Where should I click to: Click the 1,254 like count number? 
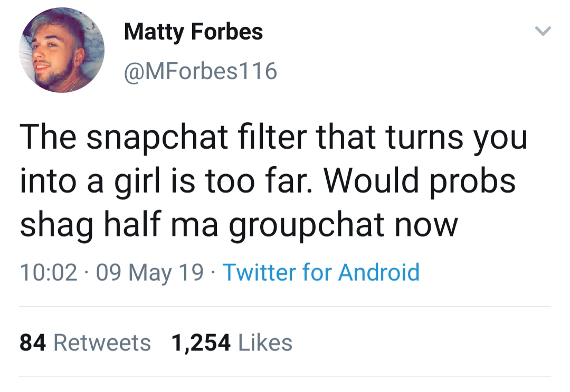click(x=201, y=343)
